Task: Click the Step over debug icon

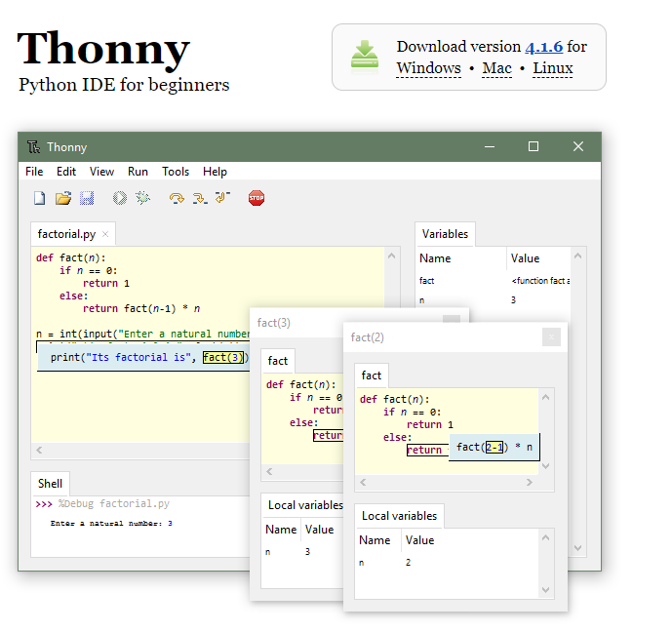Action: (177, 198)
